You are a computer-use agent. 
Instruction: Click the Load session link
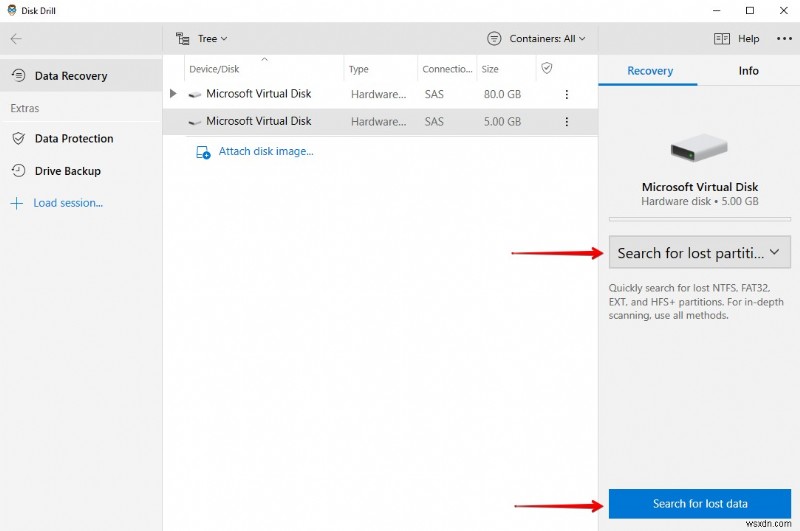point(66,203)
